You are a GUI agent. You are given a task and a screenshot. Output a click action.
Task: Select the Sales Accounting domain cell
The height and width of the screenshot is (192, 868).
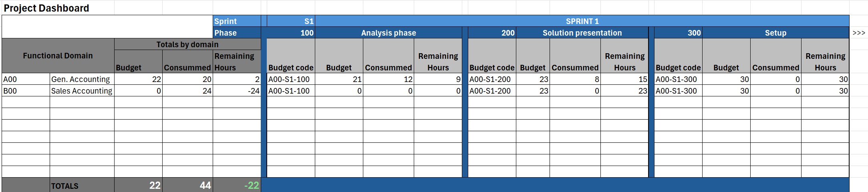[x=81, y=91]
